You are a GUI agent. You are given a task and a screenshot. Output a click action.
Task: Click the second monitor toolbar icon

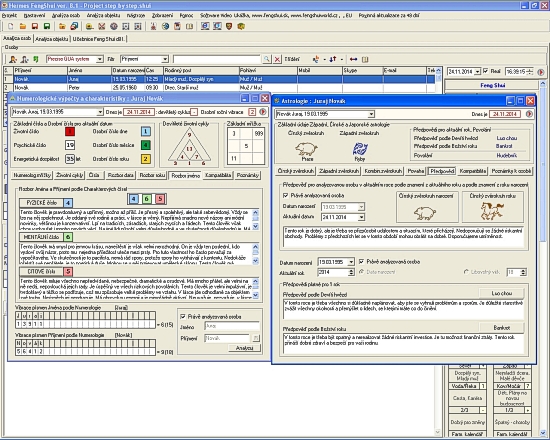pos(217,26)
